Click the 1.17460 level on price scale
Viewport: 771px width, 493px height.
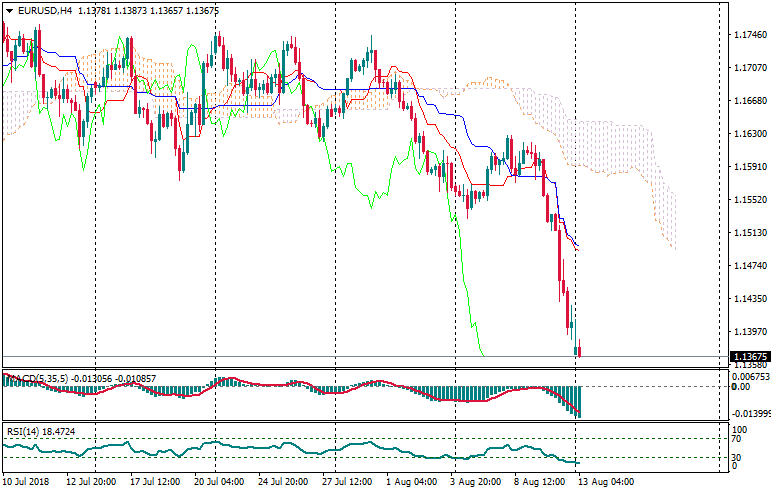click(x=749, y=35)
